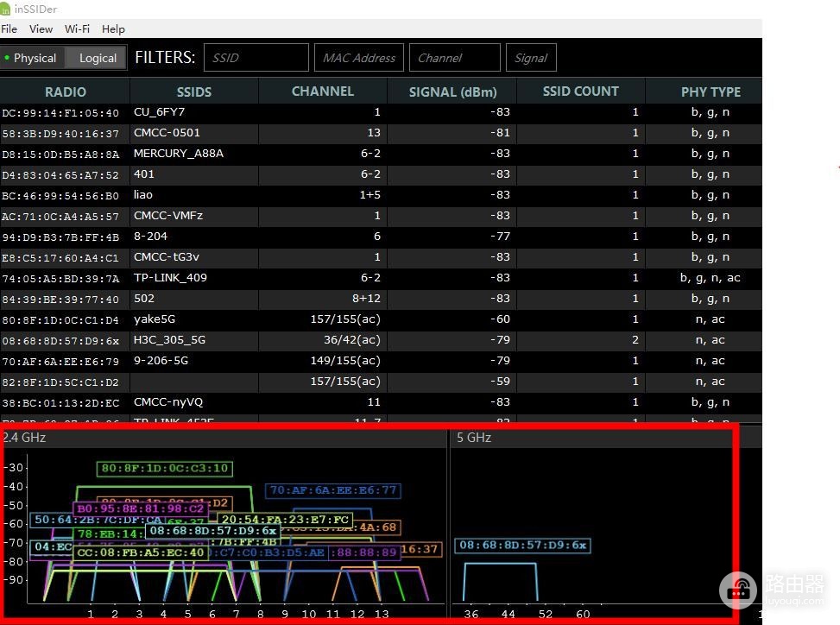Image resolution: width=840 pixels, height=625 pixels.
Task: Switch to Logical view toggle
Action: click(97, 58)
